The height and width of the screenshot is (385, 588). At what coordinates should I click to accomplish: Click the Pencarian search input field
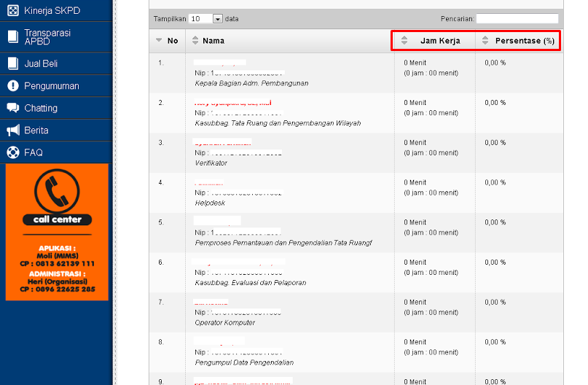[x=517, y=19]
